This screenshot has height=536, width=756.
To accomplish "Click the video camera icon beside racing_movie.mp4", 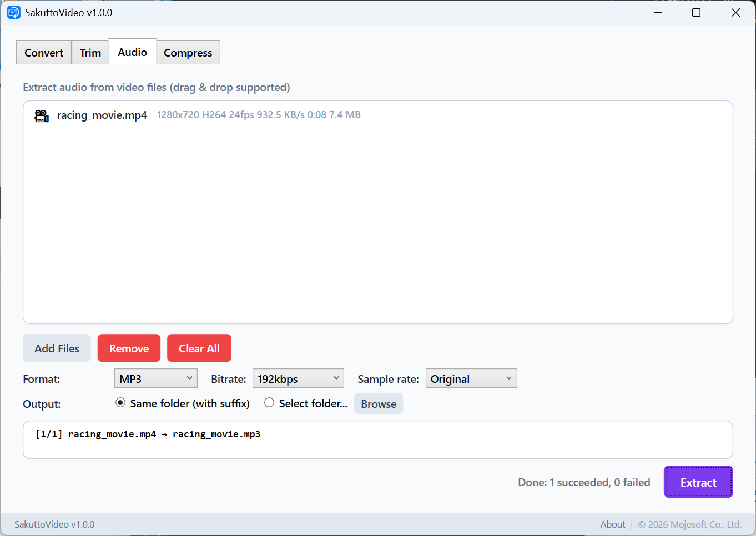I will click(42, 115).
